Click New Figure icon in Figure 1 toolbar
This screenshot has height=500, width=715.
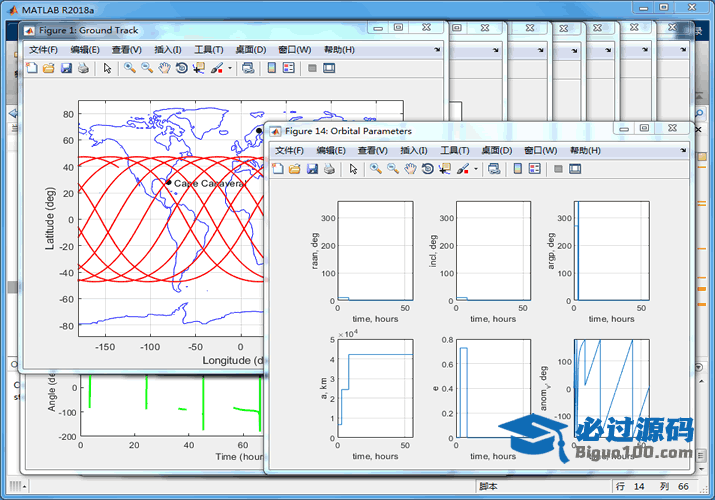click(31, 68)
